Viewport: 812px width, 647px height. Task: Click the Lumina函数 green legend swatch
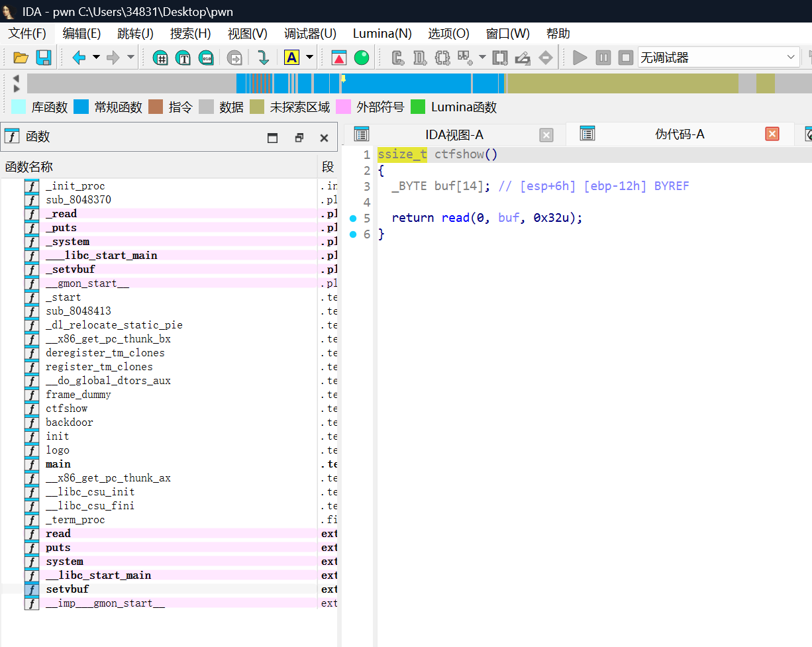click(418, 107)
